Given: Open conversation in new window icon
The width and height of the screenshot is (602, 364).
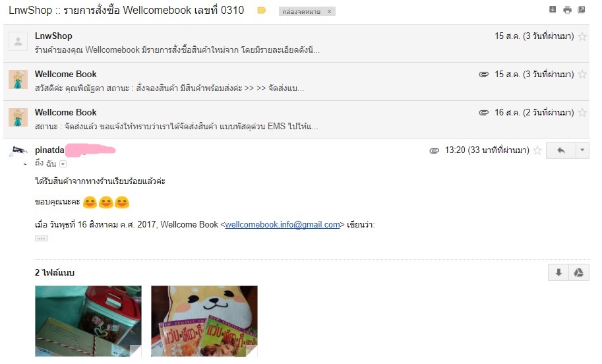Looking at the screenshot, I should click(582, 10).
